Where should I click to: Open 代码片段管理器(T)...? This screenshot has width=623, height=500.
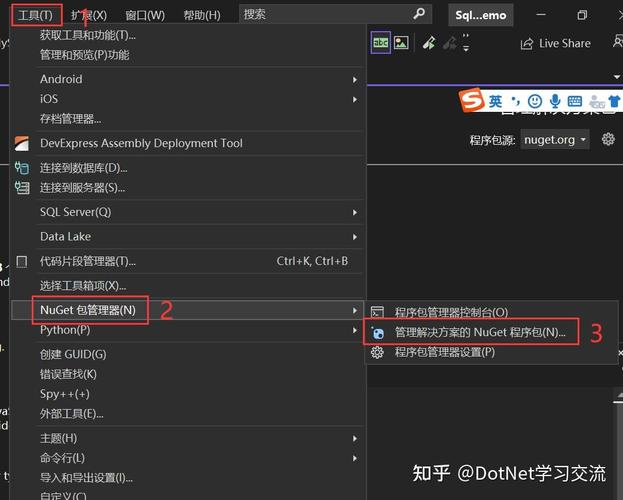point(188,261)
